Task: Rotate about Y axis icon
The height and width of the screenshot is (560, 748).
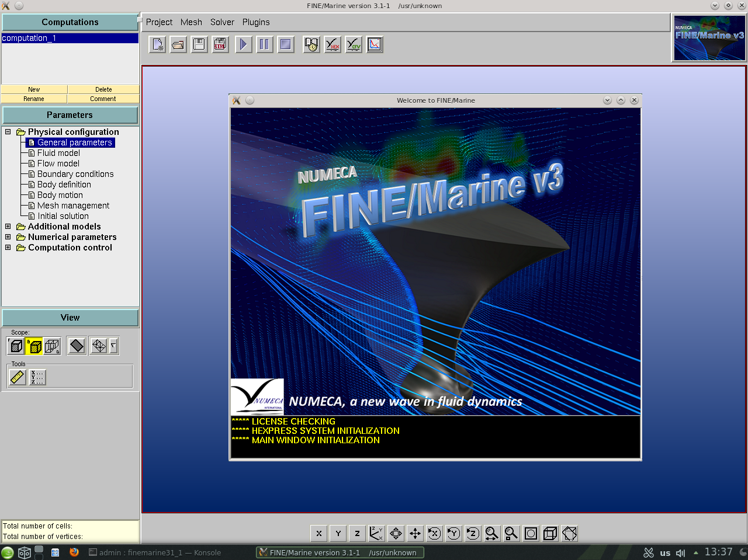Action: tap(453, 533)
